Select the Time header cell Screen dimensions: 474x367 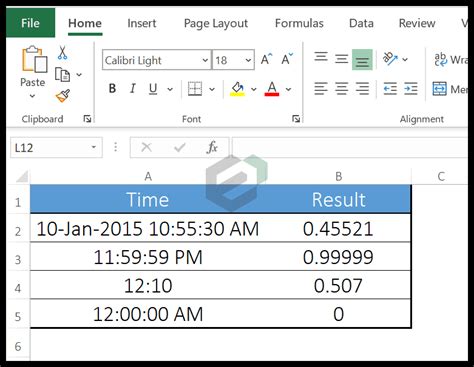tap(148, 199)
